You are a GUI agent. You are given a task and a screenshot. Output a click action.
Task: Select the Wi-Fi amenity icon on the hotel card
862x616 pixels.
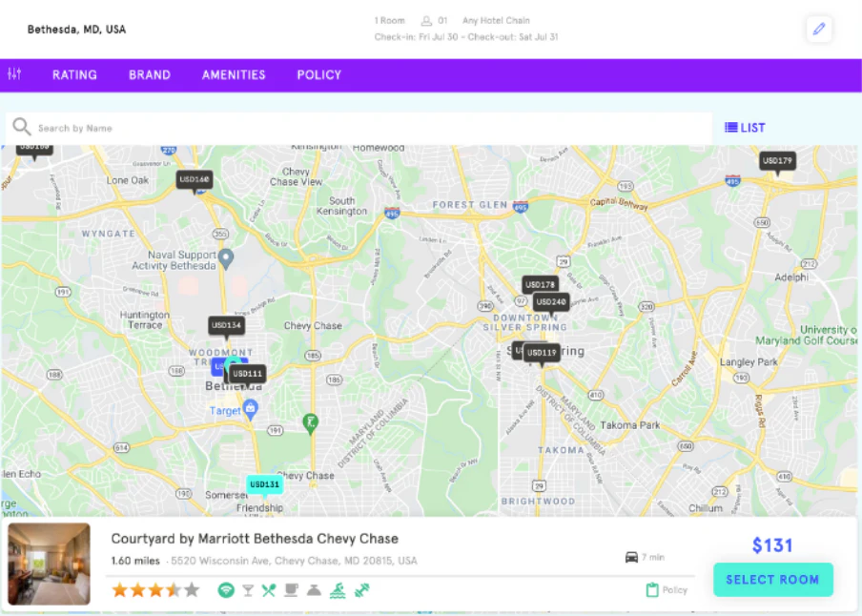[226, 590]
